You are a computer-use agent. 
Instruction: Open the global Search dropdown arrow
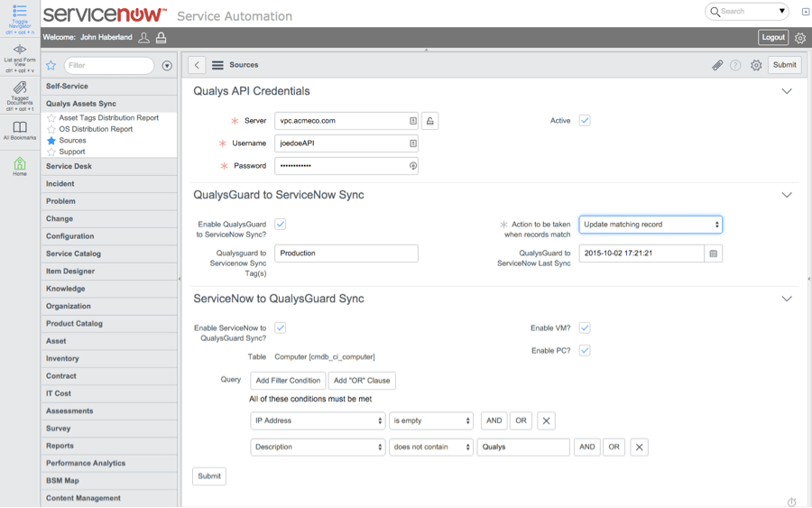782,11
